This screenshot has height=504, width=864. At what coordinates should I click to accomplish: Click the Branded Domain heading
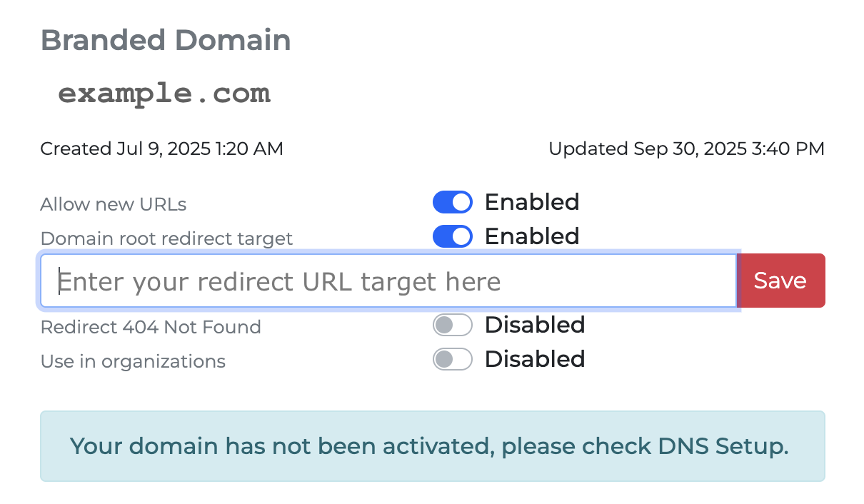(166, 40)
